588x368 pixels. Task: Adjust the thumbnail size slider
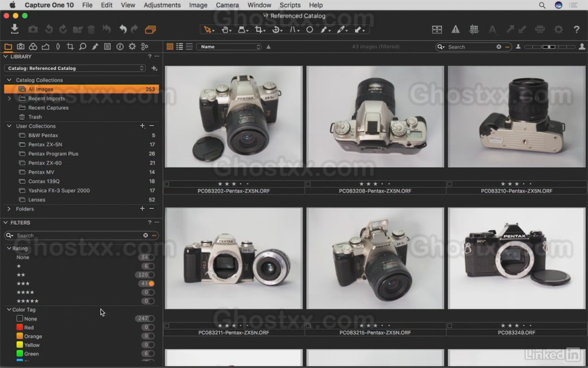tap(549, 47)
